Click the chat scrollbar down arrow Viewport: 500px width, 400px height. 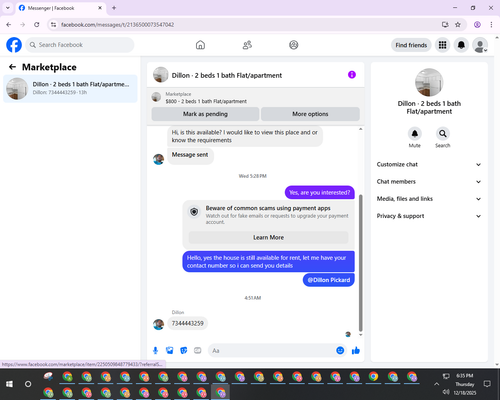[360, 335]
